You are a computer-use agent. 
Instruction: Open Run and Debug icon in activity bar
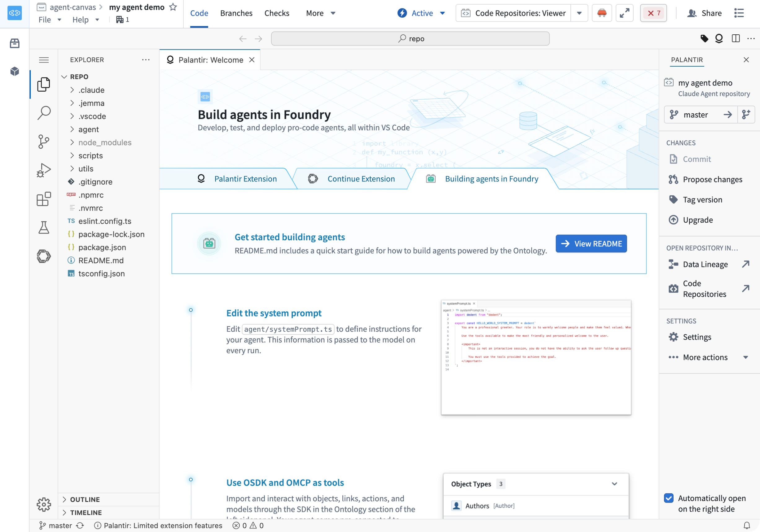pos(44,170)
